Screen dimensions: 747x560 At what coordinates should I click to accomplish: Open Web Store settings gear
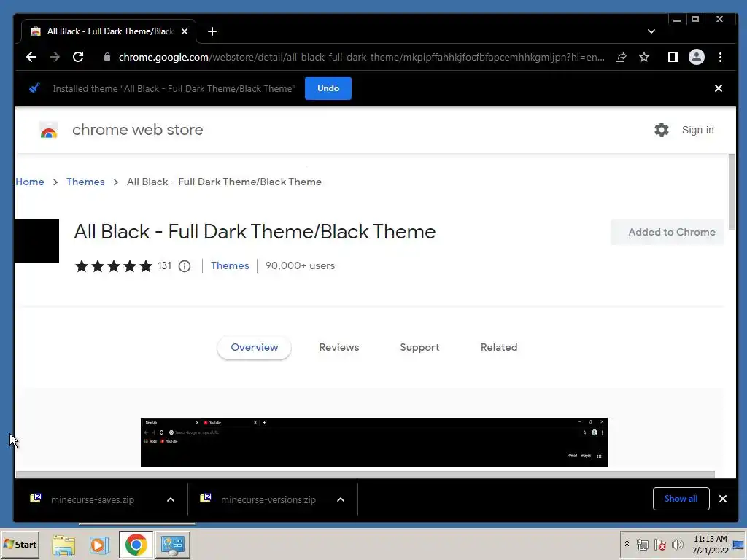tap(661, 130)
